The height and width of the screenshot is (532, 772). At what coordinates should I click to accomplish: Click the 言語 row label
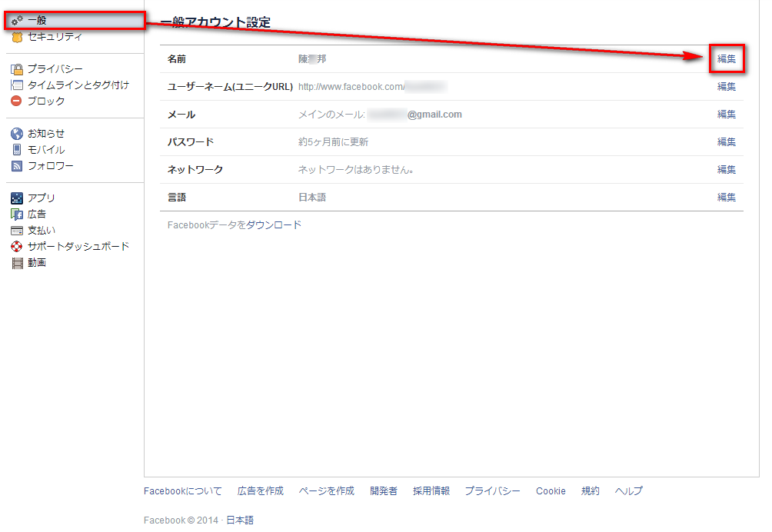(177, 197)
